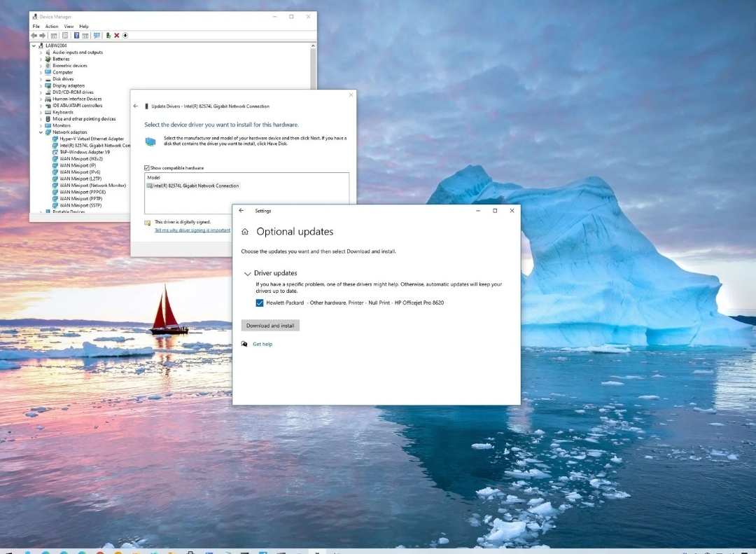Click the Hyper-V Virtual Ethernet Adapter icon
Image resolution: width=756 pixels, height=554 pixels.
pos(55,139)
